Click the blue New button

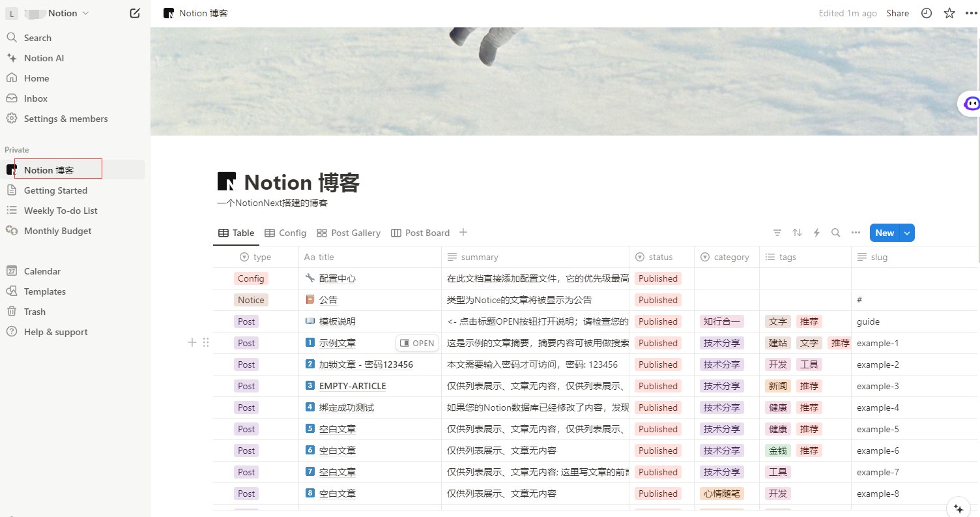click(884, 233)
